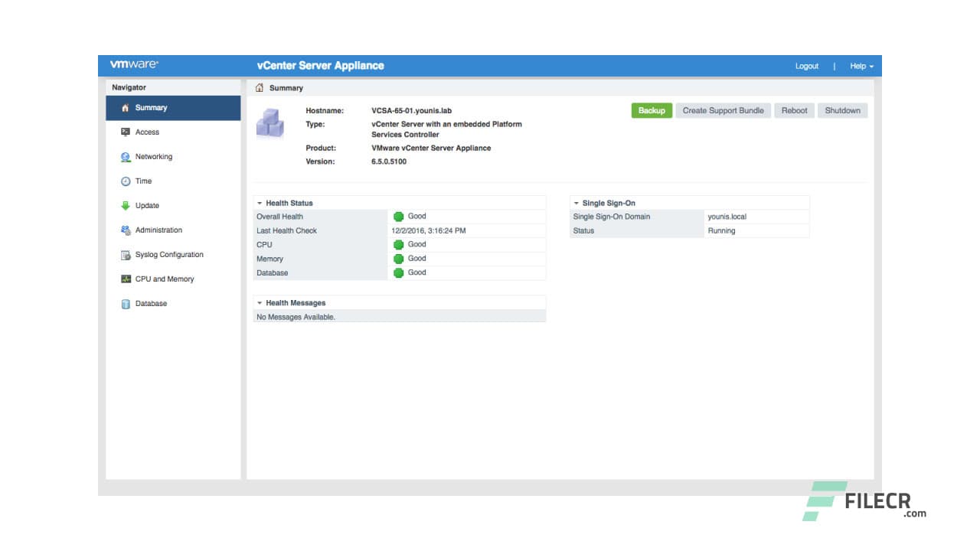Collapse the Health Messages panel
Screen dimensions: 980x551
point(260,302)
